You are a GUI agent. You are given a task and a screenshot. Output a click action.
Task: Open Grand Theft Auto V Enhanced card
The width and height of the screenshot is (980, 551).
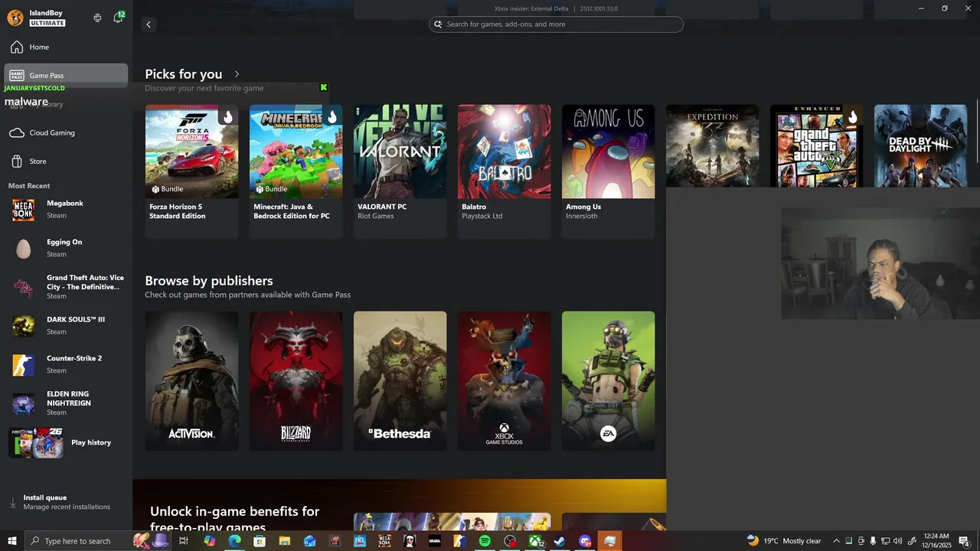coord(816,145)
